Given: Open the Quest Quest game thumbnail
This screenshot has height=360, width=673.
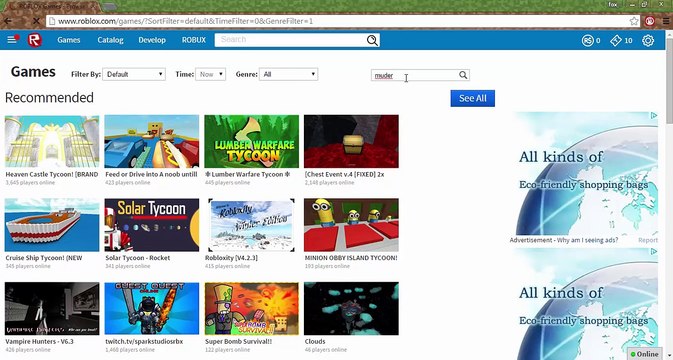Looking at the screenshot, I should coord(152,309).
